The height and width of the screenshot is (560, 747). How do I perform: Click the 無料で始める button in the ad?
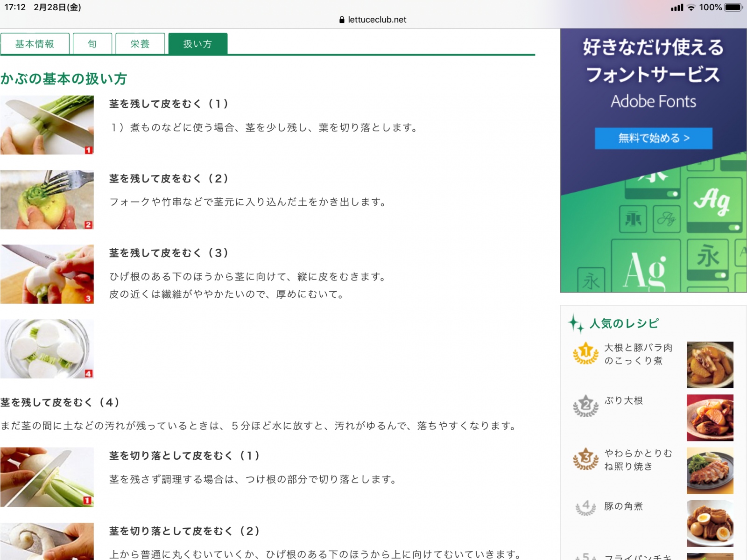(x=653, y=138)
